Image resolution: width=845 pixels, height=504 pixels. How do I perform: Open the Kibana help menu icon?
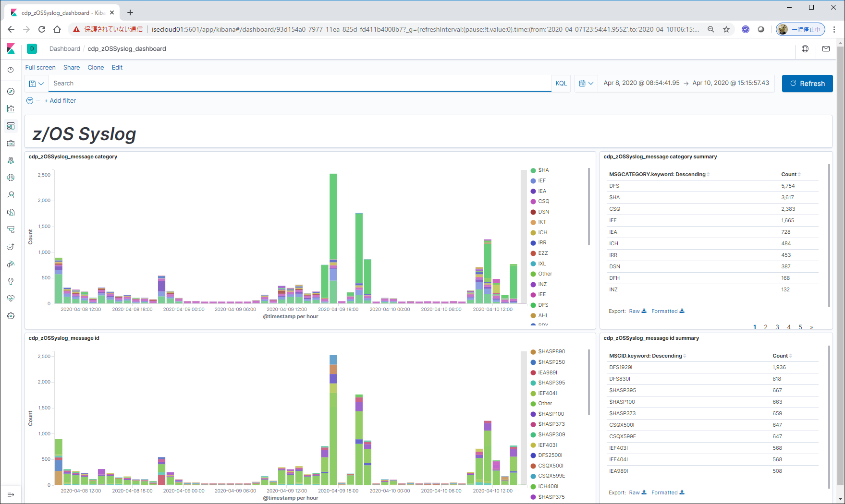click(805, 48)
